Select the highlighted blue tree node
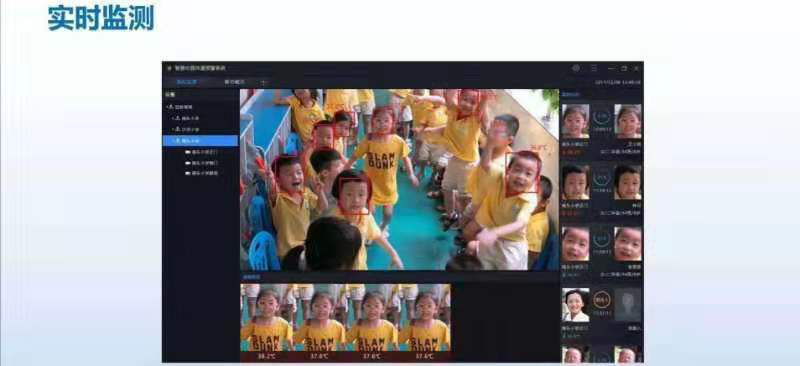Viewport: 800px width, 366px height. (201, 141)
